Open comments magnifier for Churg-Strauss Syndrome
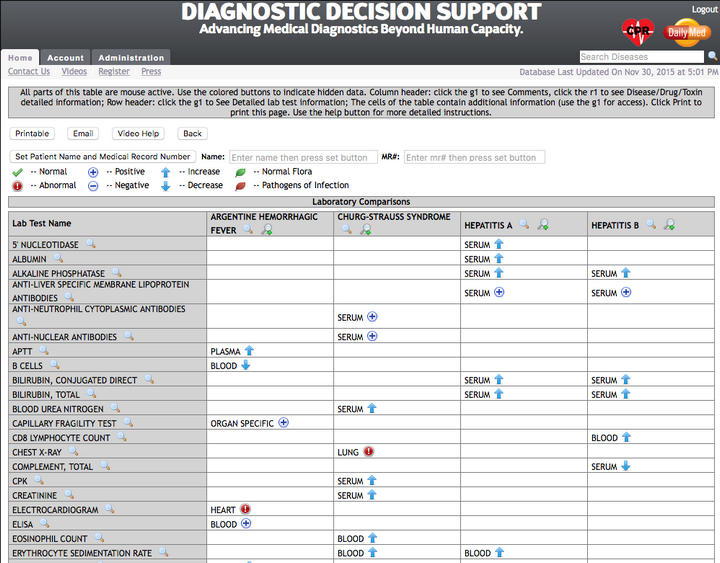This screenshot has width=720, height=563. pyautogui.click(x=347, y=229)
